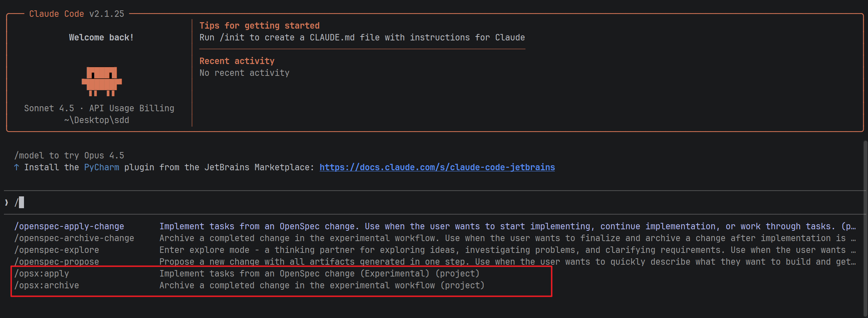Select the /openspec-apply-change command
This screenshot has height=318, width=868.
pos(69,226)
